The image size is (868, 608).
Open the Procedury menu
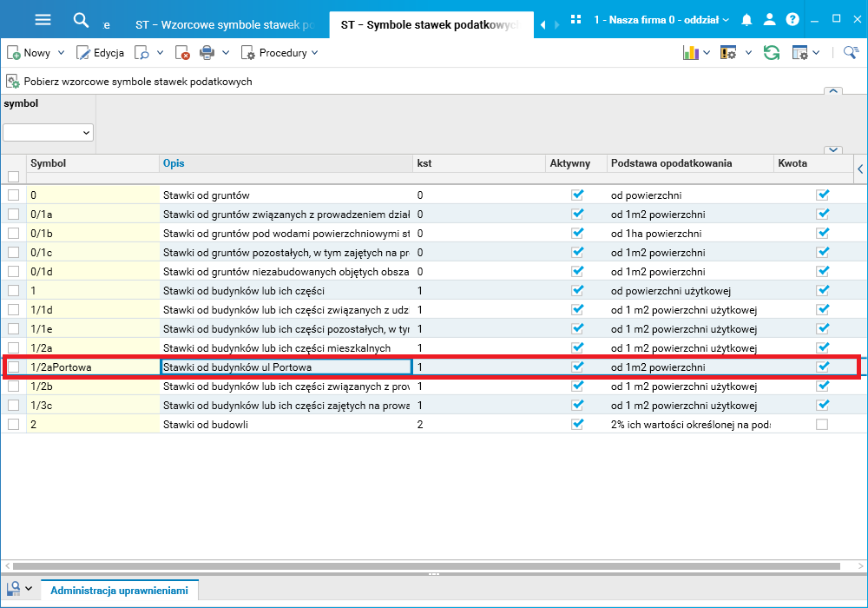pyautogui.click(x=279, y=53)
